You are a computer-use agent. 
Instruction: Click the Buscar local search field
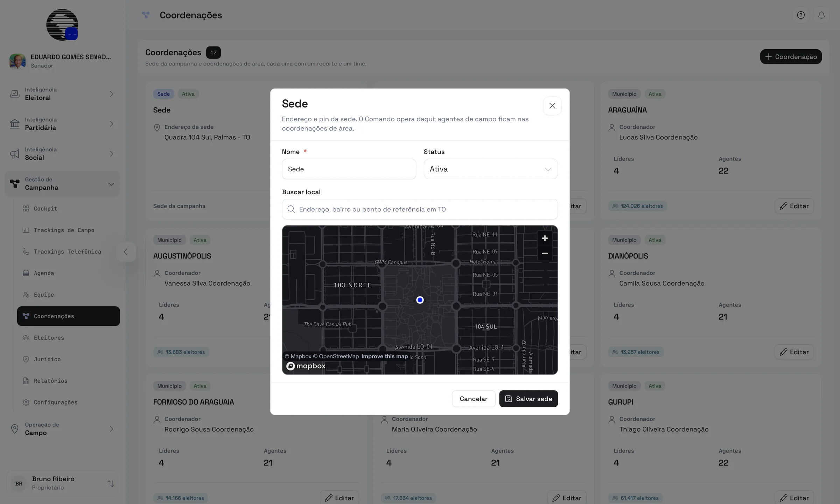(420, 209)
